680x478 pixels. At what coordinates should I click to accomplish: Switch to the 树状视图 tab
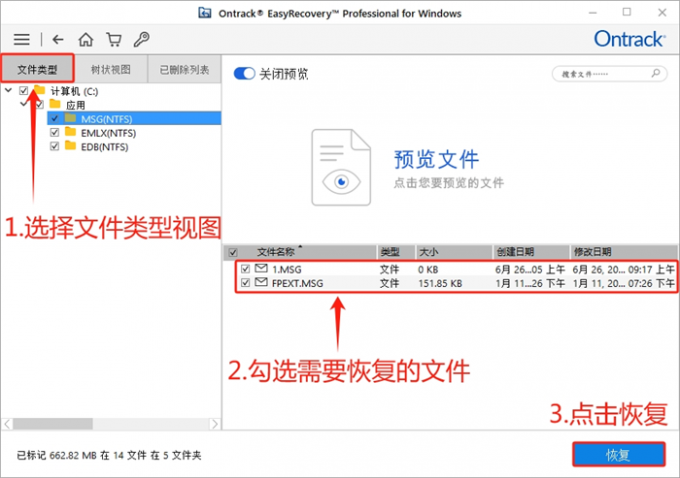[x=111, y=69]
